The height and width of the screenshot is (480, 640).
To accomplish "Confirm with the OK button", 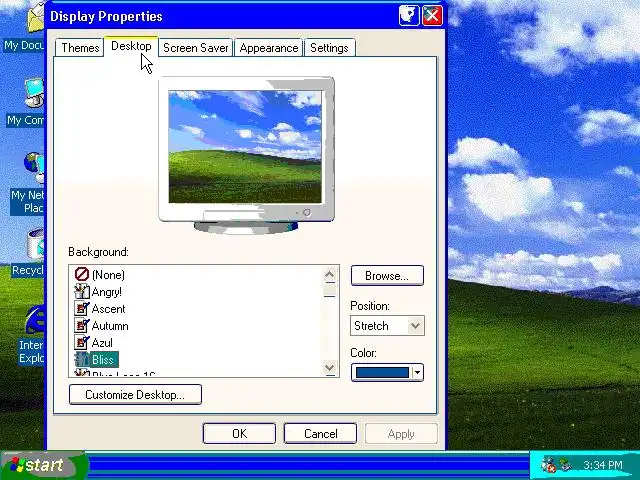I will (x=239, y=433).
